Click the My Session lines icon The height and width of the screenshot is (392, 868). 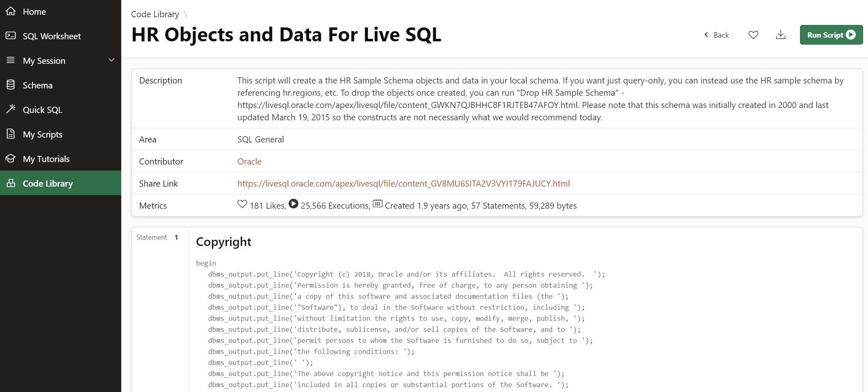click(11, 60)
